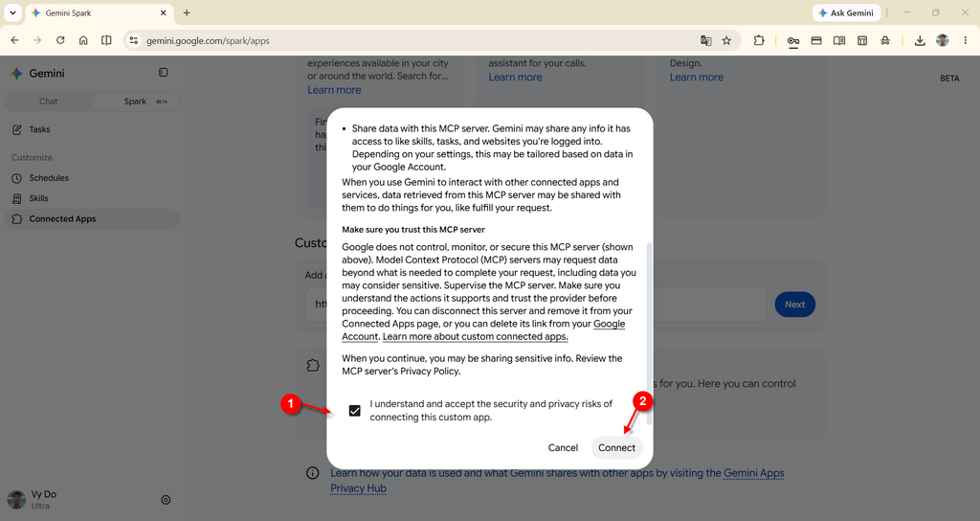The image size is (980, 521).
Task: Click the Skills icon in sidebar
Action: point(17,198)
